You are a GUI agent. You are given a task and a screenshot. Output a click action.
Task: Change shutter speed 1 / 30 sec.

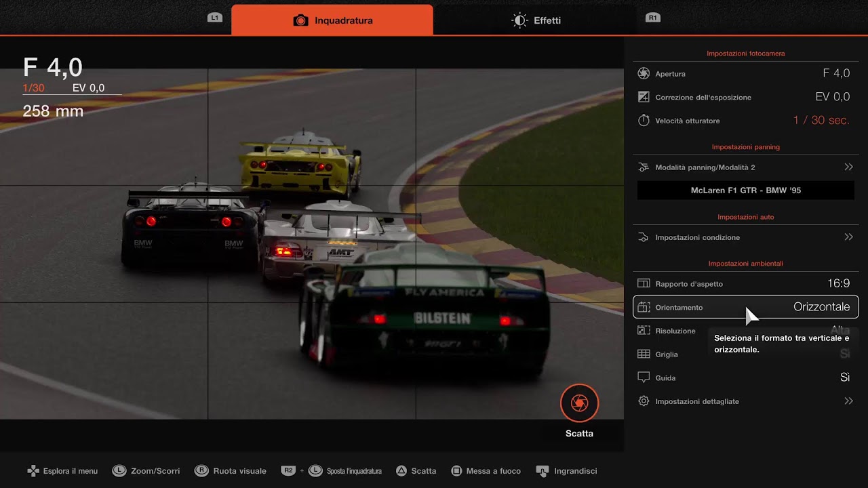tap(821, 120)
